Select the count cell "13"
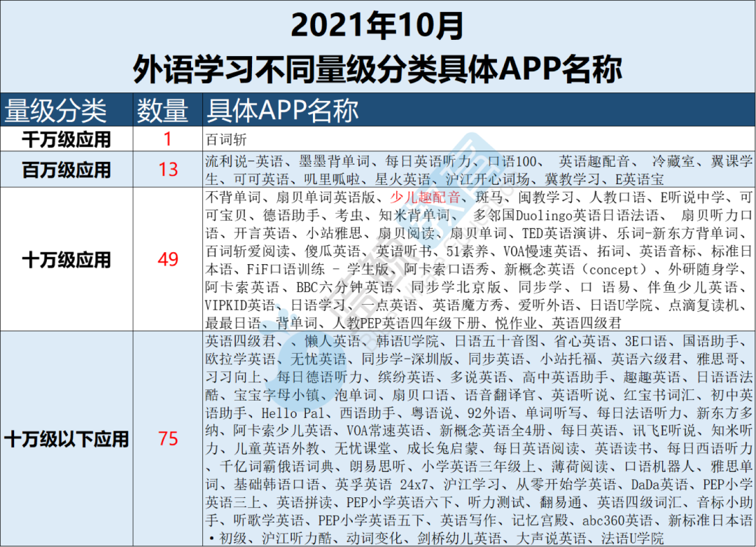This screenshot has height=547, width=756. coord(168,169)
